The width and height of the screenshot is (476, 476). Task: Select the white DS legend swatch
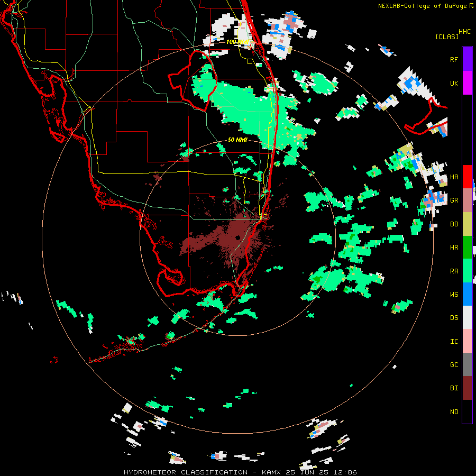(467, 317)
